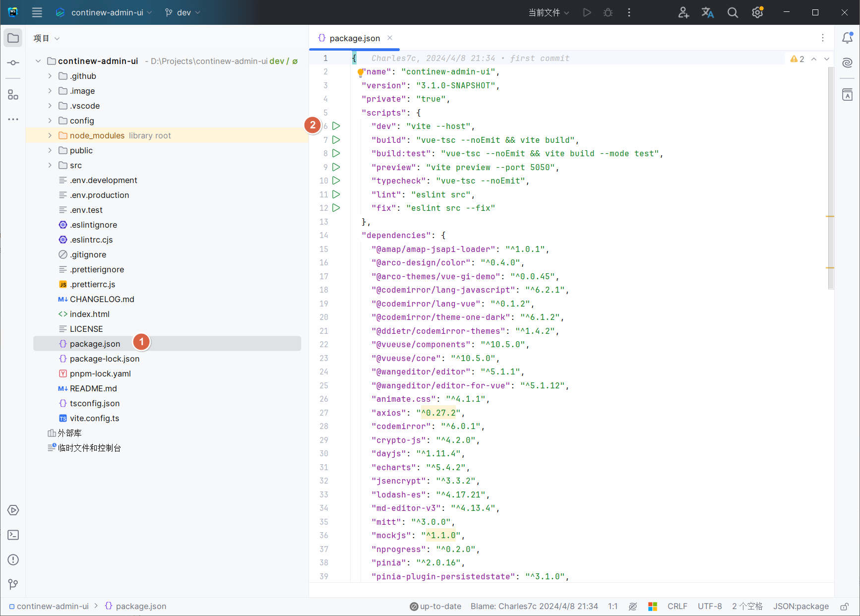Run the "dev" script gutter icon

[x=336, y=126]
